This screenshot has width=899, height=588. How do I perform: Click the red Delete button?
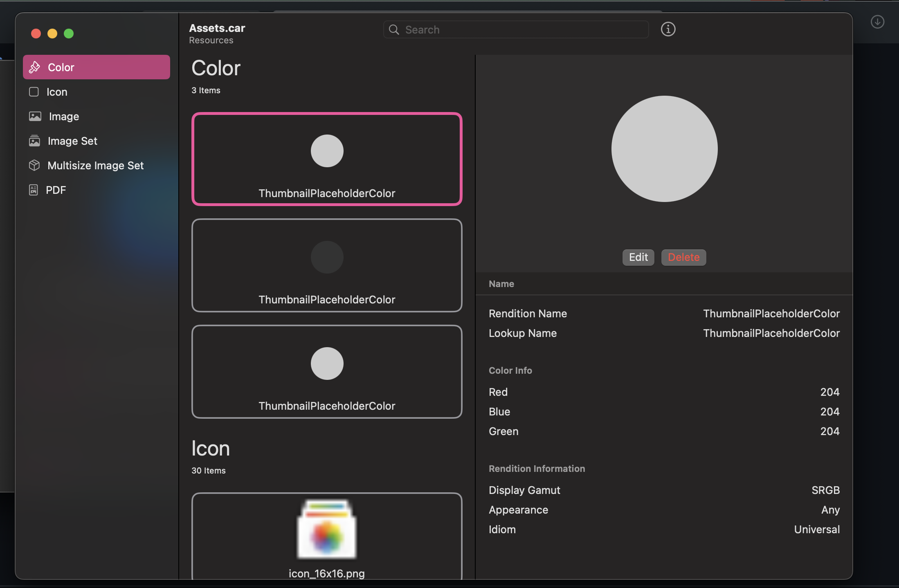pyautogui.click(x=683, y=257)
